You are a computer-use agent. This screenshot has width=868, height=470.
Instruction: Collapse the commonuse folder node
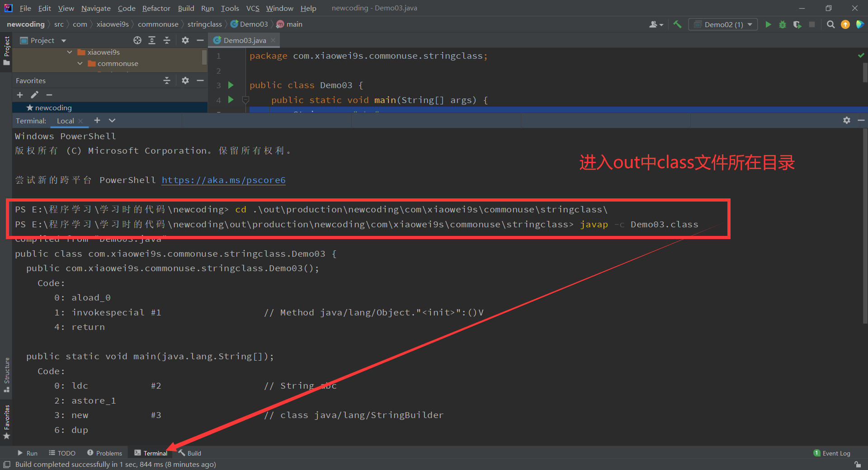[80, 64]
